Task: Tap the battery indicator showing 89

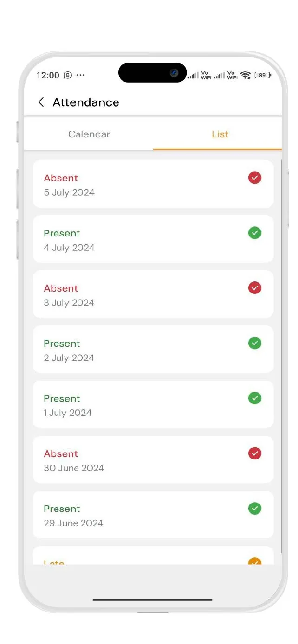Action: [262, 75]
